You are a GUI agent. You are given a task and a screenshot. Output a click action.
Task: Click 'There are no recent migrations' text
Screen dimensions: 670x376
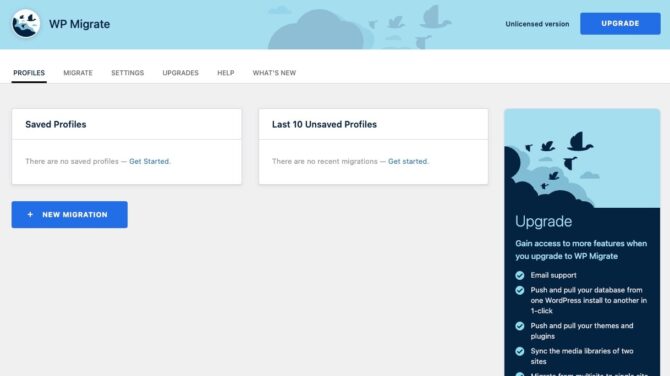[325, 161]
